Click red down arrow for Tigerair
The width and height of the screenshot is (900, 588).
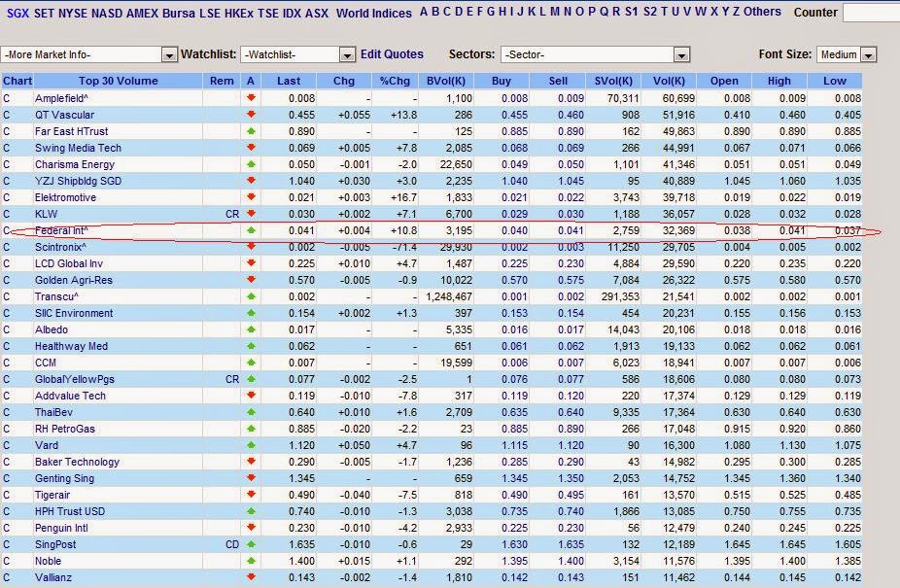pyautogui.click(x=251, y=495)
